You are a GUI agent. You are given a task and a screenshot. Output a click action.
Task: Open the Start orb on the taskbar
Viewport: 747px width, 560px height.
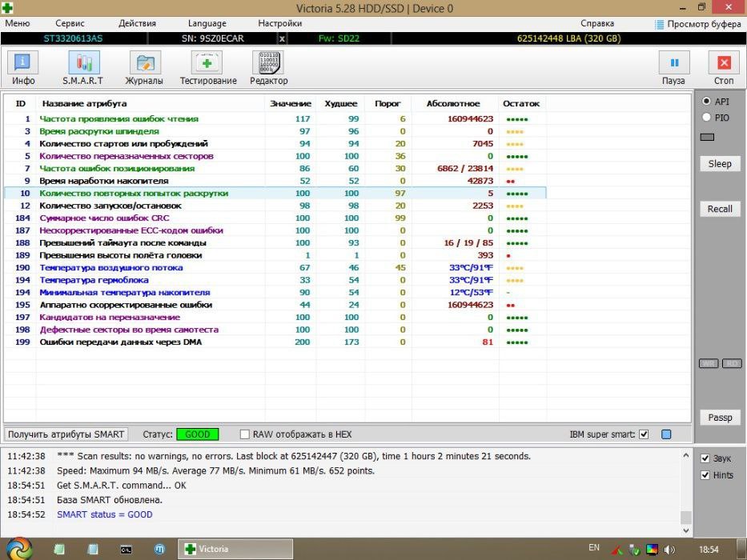pyautogui.click(x=18, y=549)
